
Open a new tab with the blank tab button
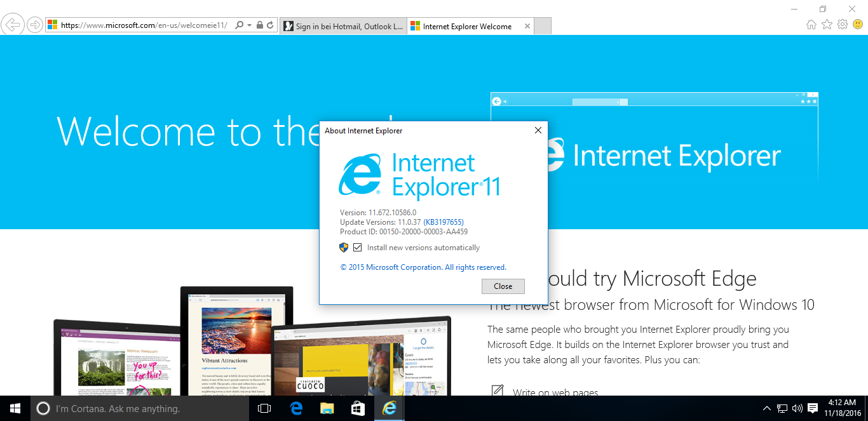pos(543,26)
